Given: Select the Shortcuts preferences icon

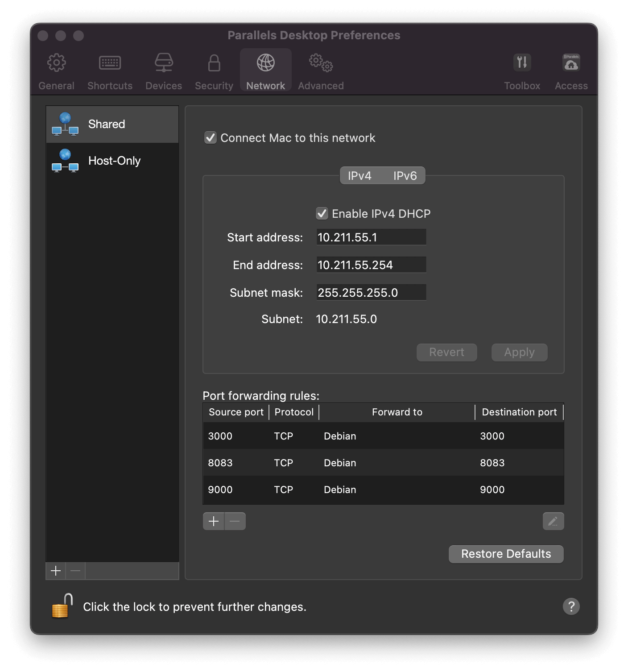Looking at the screenshot, I should tap(110, 69).
